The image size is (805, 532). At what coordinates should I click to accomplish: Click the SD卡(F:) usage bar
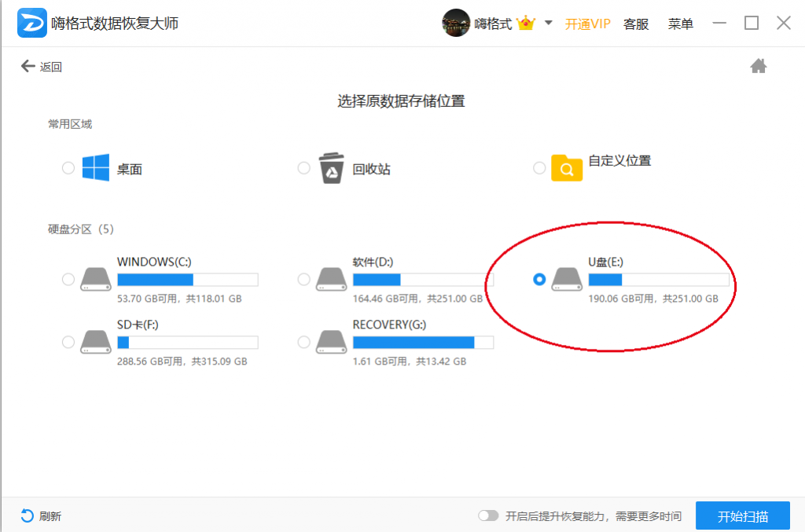point(187,342)
